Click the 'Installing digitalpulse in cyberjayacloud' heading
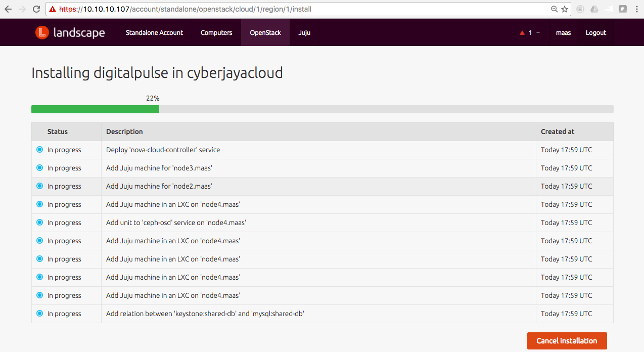Screen dimensions: 644x352 coord(157,73)
